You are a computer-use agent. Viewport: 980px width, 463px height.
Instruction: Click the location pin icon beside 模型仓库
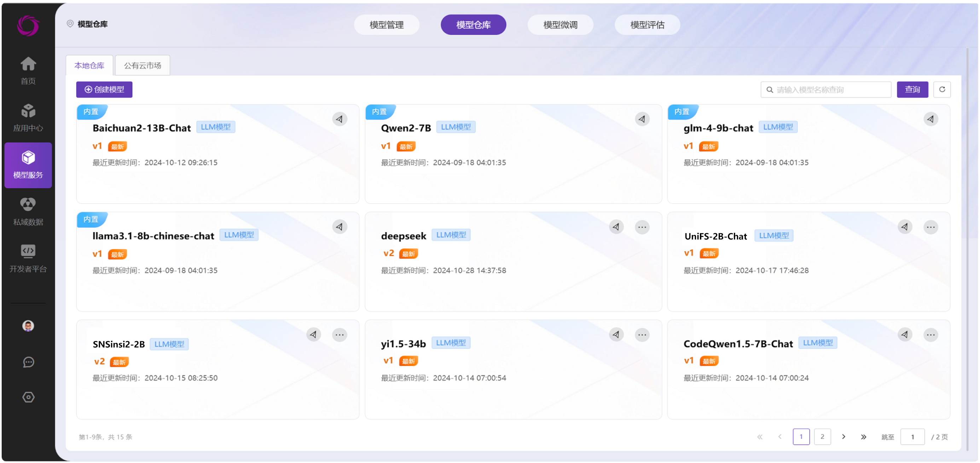70,24
